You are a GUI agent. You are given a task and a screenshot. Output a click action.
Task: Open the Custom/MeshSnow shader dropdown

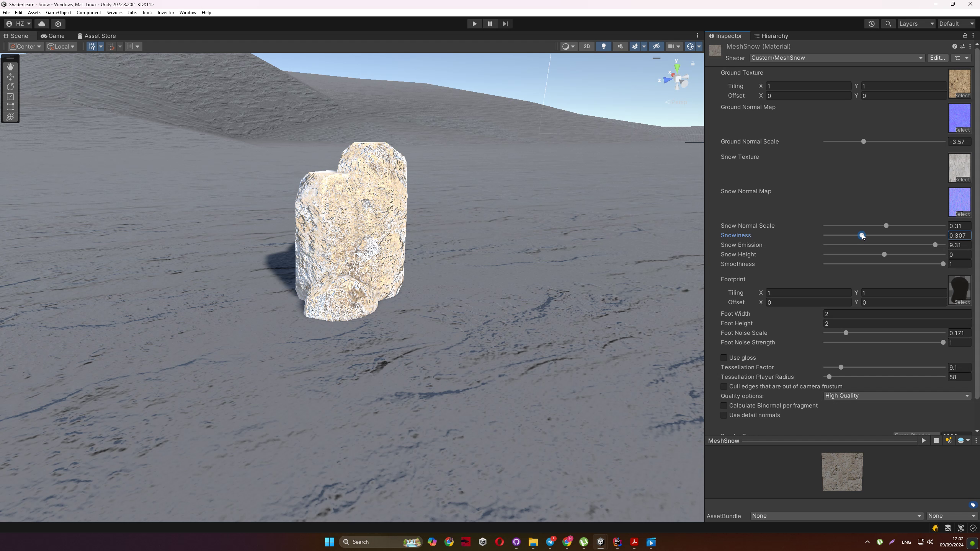(837, 58)
